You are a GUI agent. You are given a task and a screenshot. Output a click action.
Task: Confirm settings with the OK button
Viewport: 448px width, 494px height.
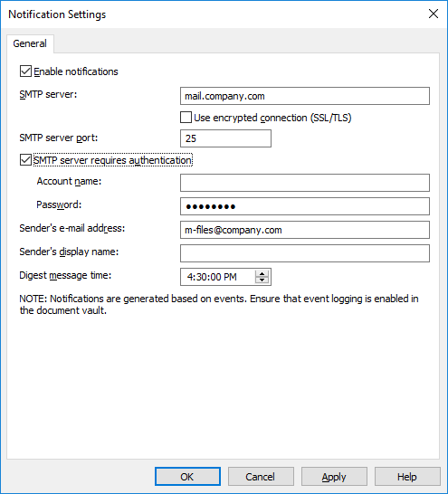click(187, 476)
